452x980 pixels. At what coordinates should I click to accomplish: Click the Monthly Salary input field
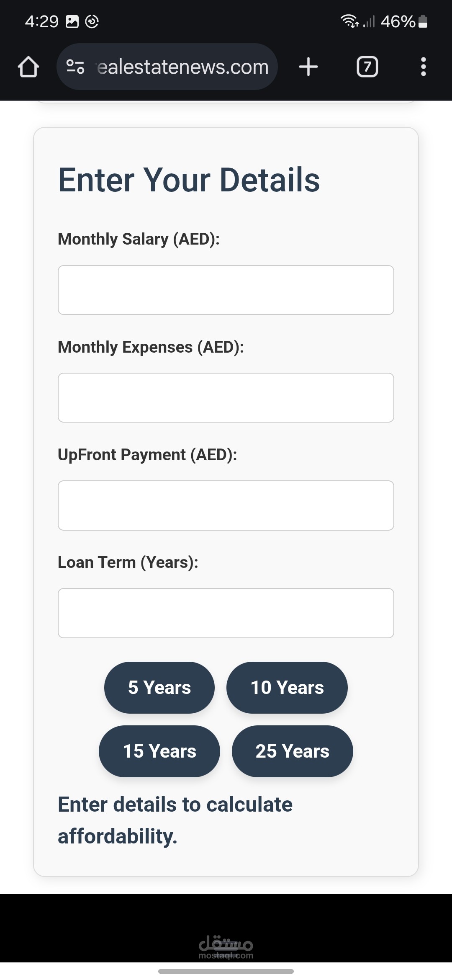tap(226, 290)
